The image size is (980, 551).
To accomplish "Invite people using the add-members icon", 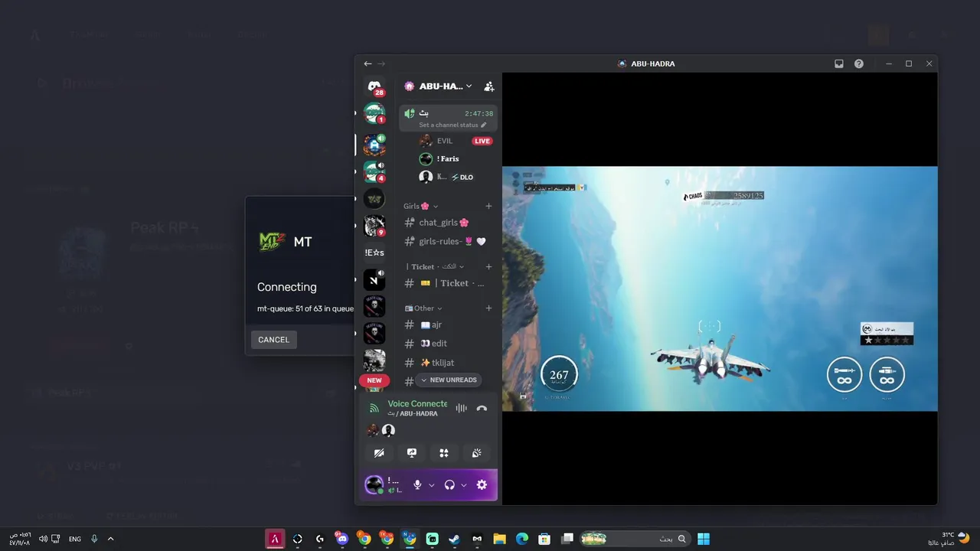I will (x=488, y=86).
